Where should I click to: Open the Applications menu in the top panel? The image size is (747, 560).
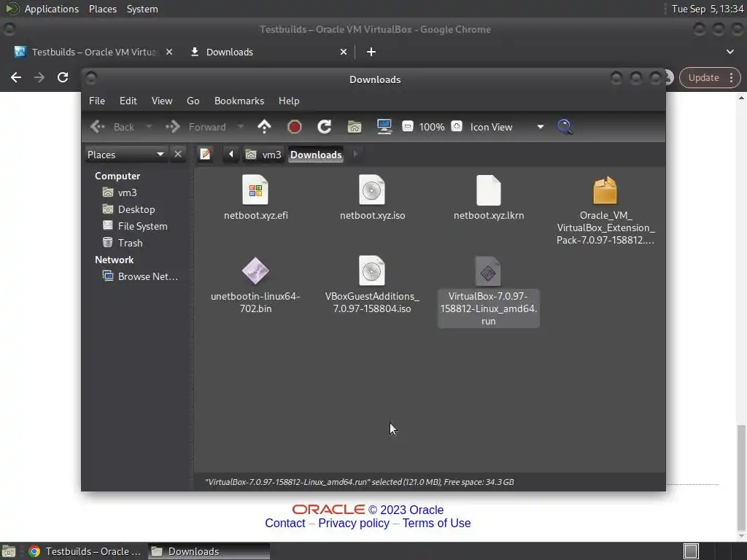[x=52, y=9]
